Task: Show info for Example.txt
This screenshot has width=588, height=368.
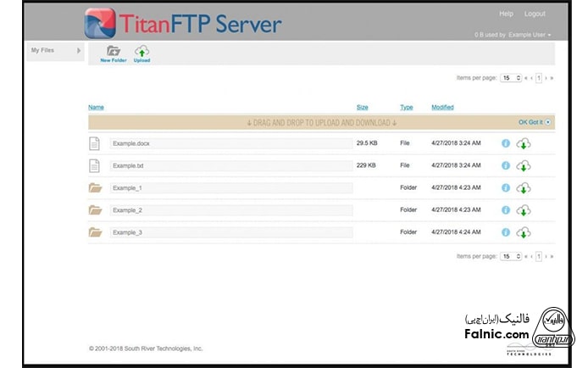Action: (506, 166)
